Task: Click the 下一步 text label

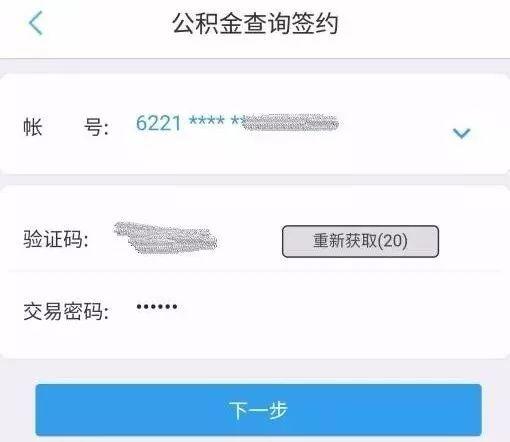Action: click(x=258, y=410)
